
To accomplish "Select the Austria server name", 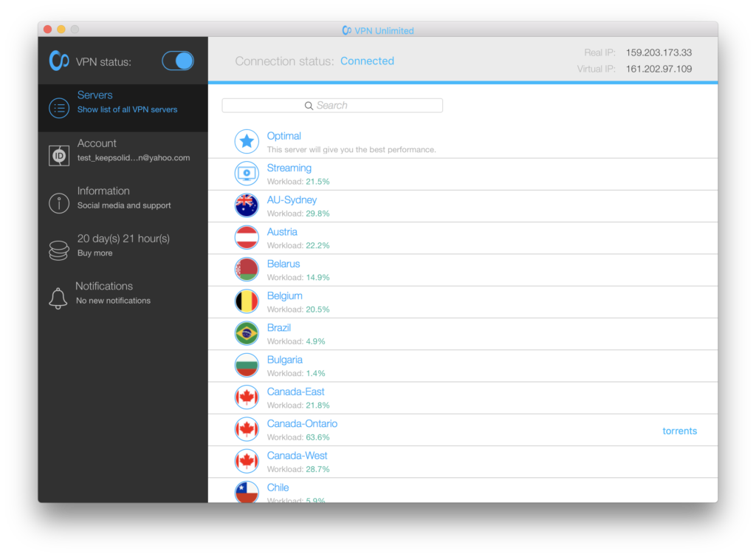I will click(x=282, y=232).
